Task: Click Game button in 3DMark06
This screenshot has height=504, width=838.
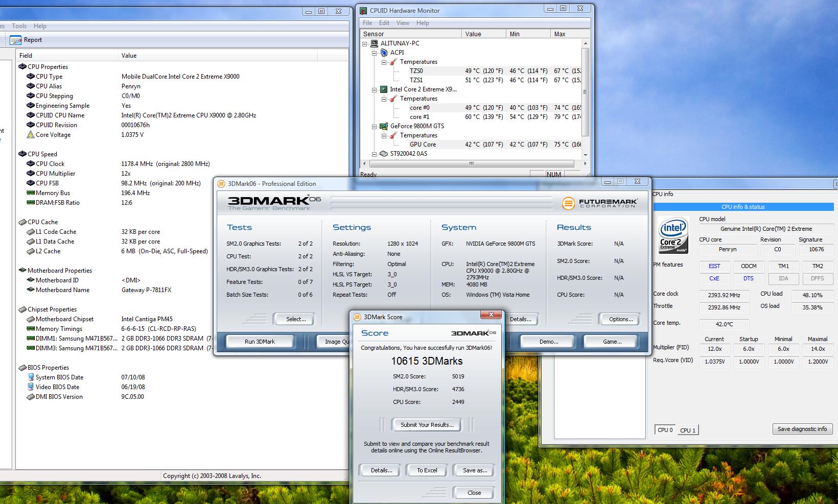Action: tap(612, 342)
